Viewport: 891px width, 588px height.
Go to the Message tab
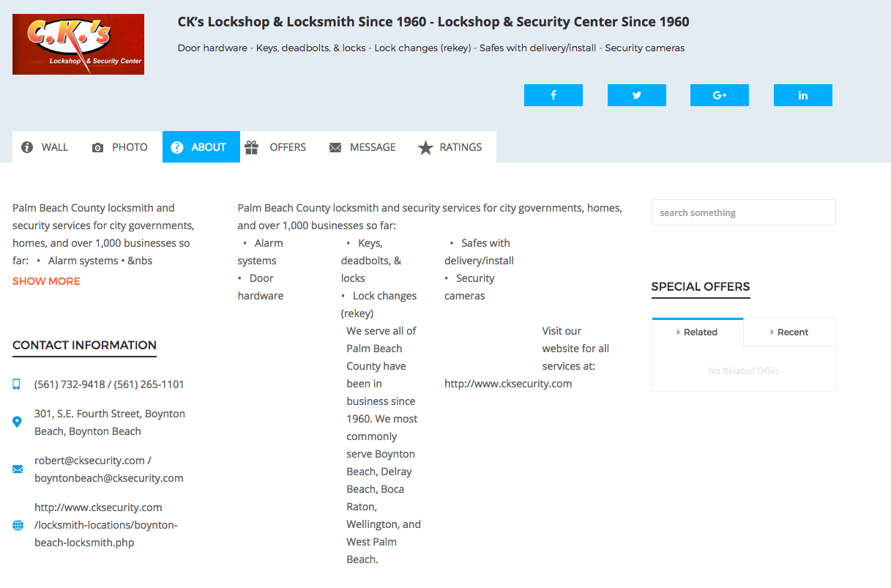point(363,147)
